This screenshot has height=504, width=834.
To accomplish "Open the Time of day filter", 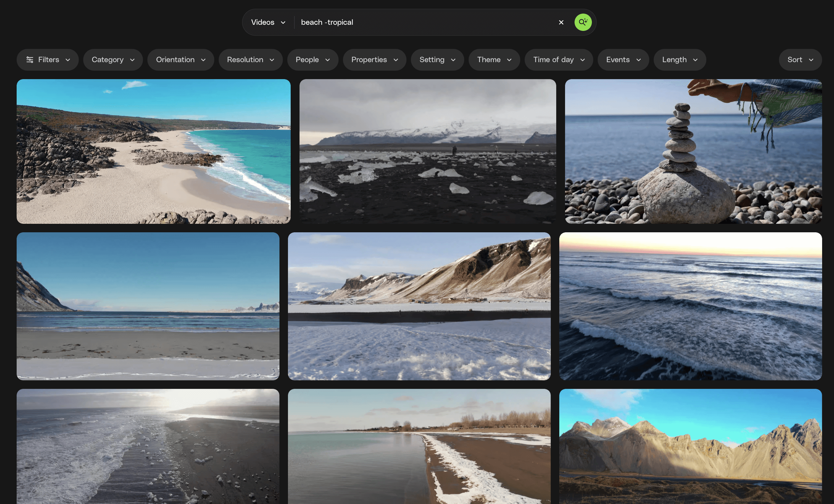I will [559, 60].
